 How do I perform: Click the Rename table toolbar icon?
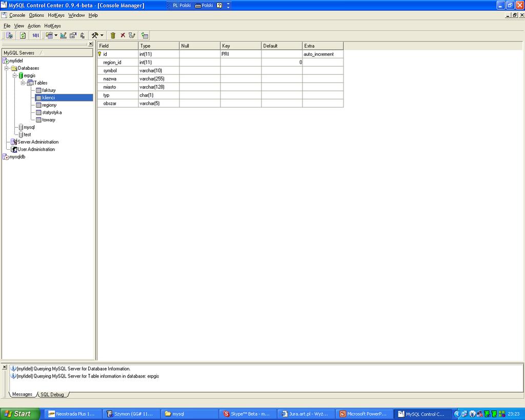coord(132,35)
